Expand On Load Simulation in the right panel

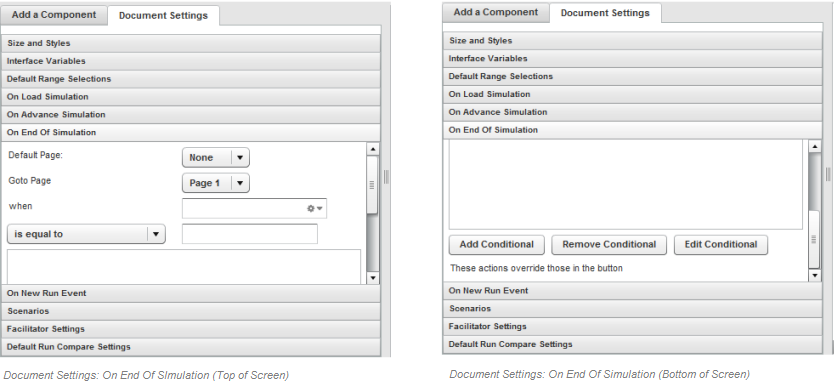(632, 94)
